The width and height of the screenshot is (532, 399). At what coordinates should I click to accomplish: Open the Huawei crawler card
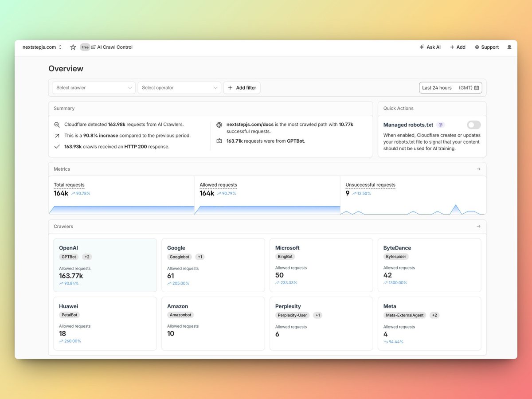coord(105,324)
